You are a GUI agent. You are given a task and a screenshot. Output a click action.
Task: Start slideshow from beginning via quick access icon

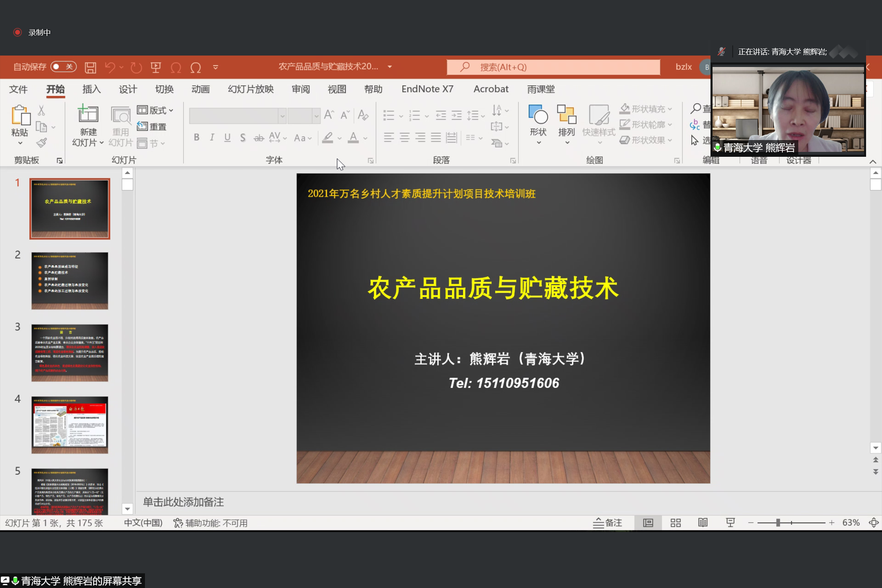[156, 67]
